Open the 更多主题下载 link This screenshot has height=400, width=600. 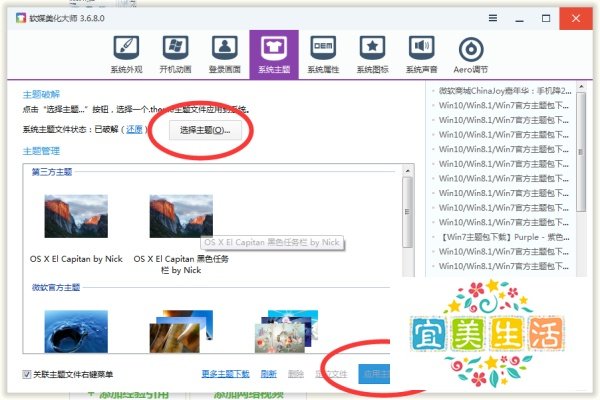coord(225,374)
